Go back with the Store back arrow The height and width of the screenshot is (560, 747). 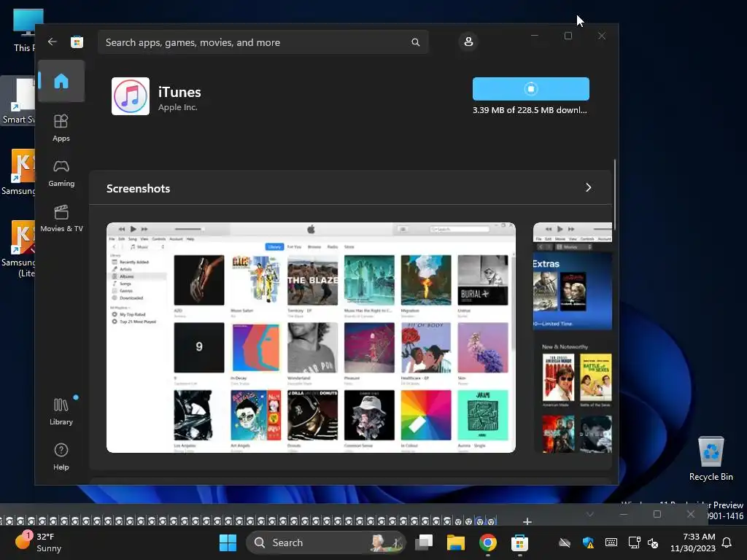coord(53,42)
